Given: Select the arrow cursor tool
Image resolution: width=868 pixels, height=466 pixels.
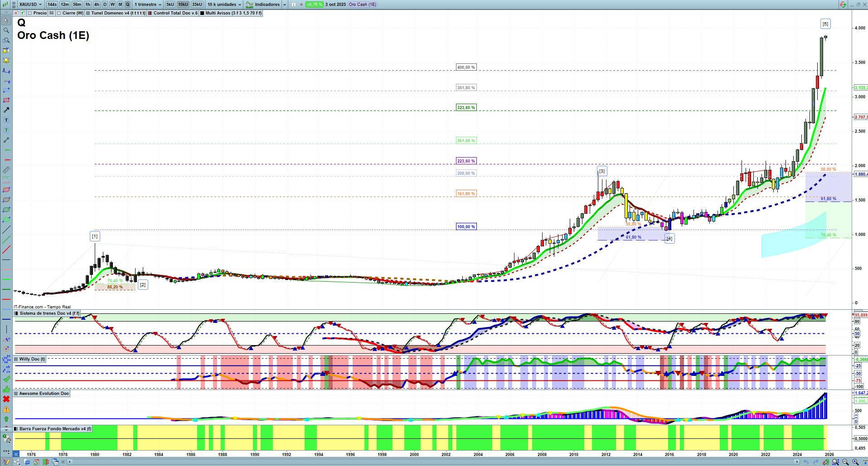Looking at the screenshot, I should tap(6, 20).
